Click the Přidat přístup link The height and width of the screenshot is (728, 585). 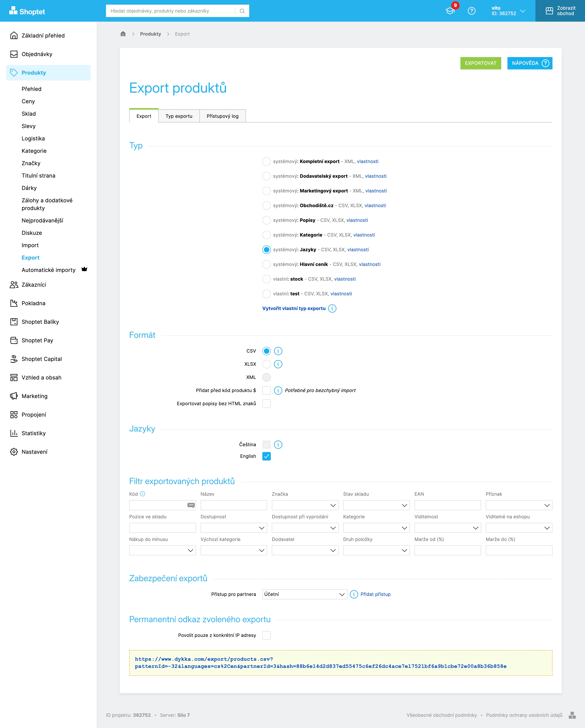pos(375,594)
